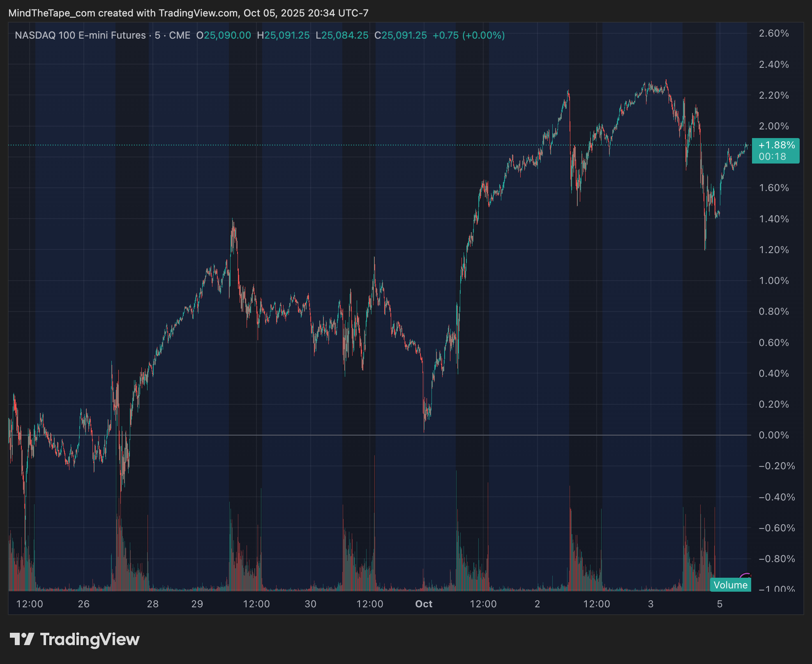Click the teal Volume label tag
Screen dimensions: 812x664
click(x=730, y=585)
